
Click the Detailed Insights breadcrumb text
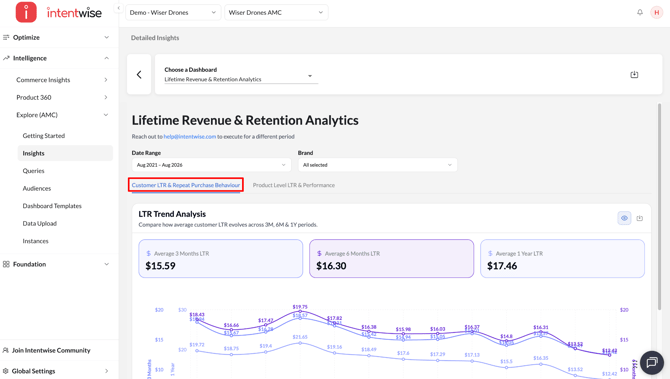(155, 38)
